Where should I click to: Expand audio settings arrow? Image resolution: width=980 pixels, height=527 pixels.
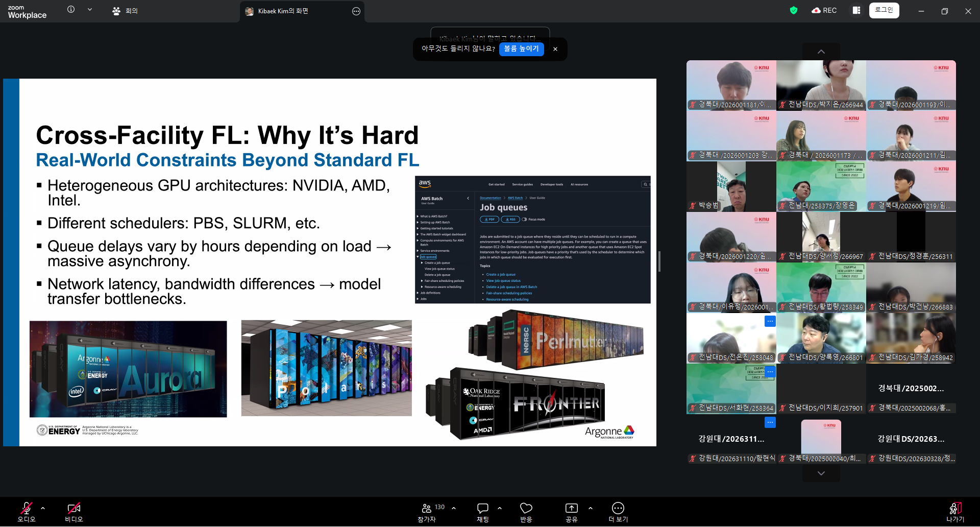tap(43, 508)
